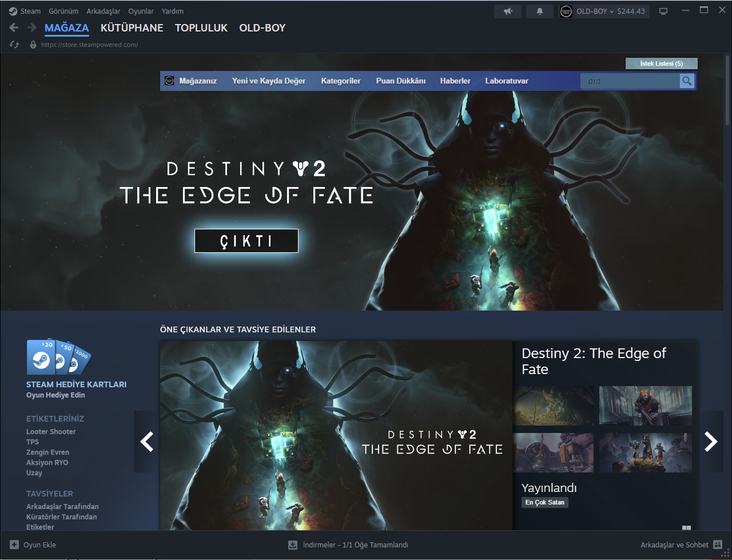Click the Steam gift cards image
732x560 pixels.
click(59, 357)
